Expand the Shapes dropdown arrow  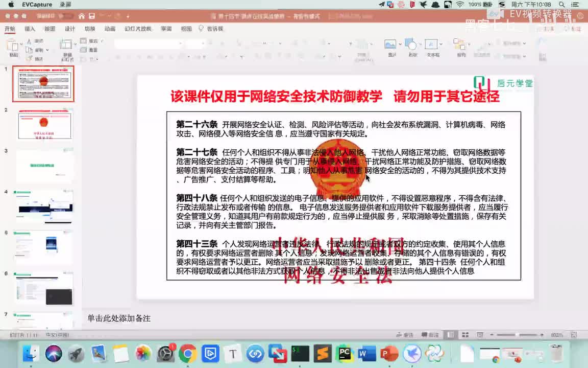tap(420, 44)
